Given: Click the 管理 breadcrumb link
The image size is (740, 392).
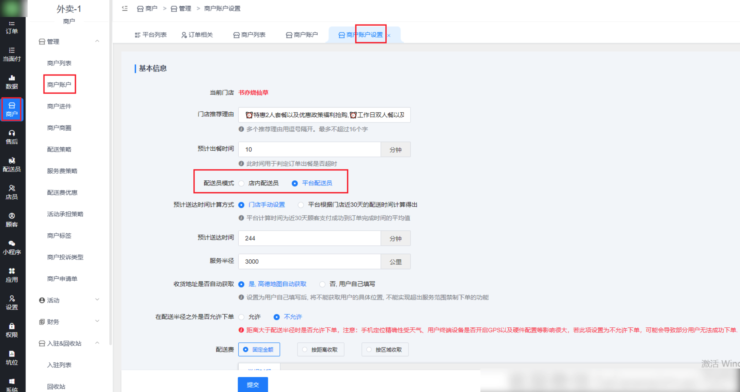Looking at the screenshot, I should coord(181,8).
